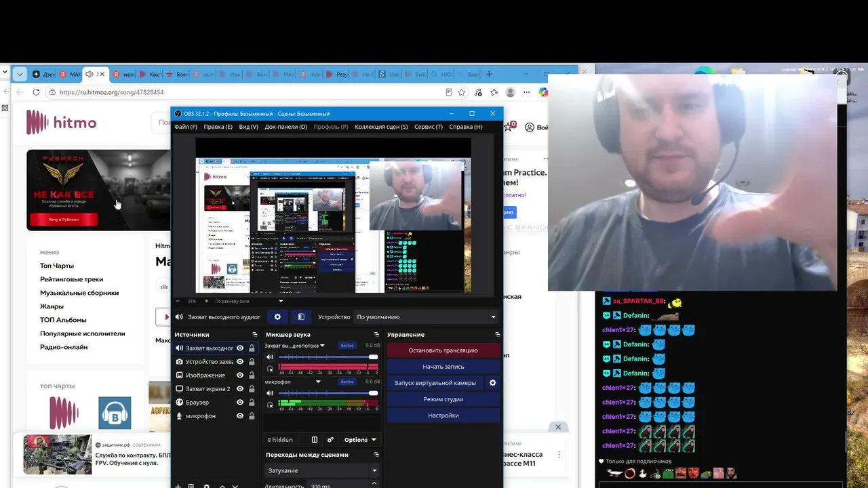Open Устройство dropdown set to По умолчанию
Image resolution: width=868 pixels, height=488 pixels.
427,317
